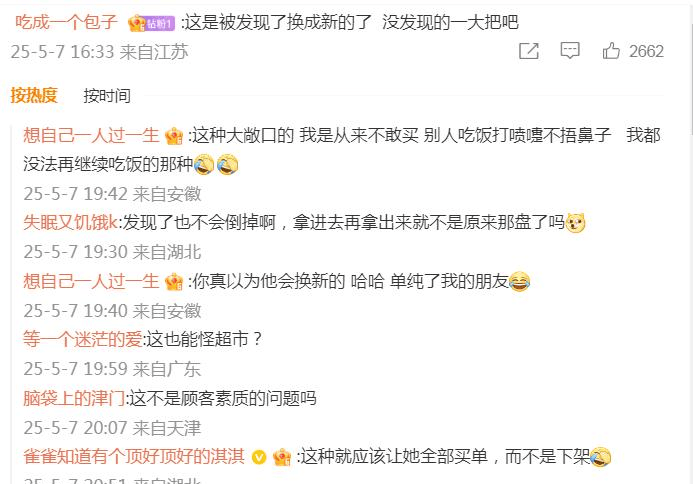
Task: Click the repost share icon
Action: coord(529,51)
